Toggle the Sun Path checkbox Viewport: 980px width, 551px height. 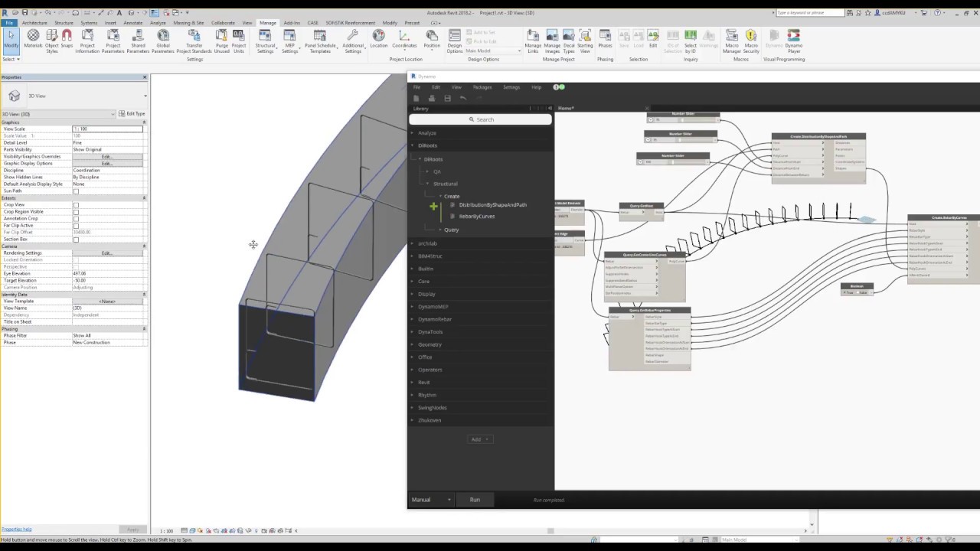pos(76,191)
